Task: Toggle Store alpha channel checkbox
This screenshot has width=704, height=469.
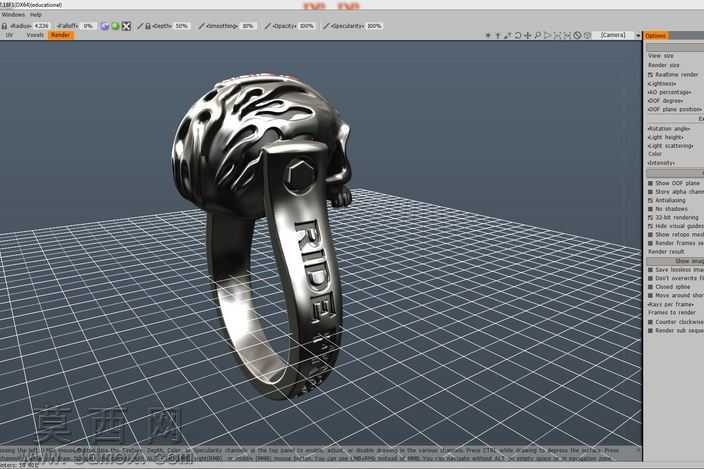Action: pos(651,192)
